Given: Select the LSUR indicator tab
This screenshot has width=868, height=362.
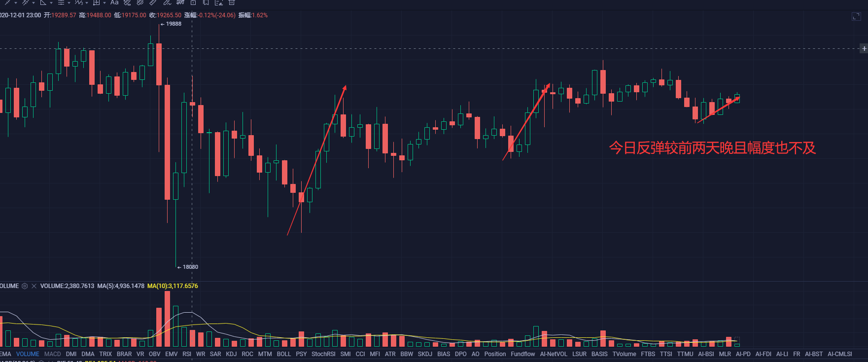Looking at the screenshot, I should pyautogui.click(x=580, y=354).
